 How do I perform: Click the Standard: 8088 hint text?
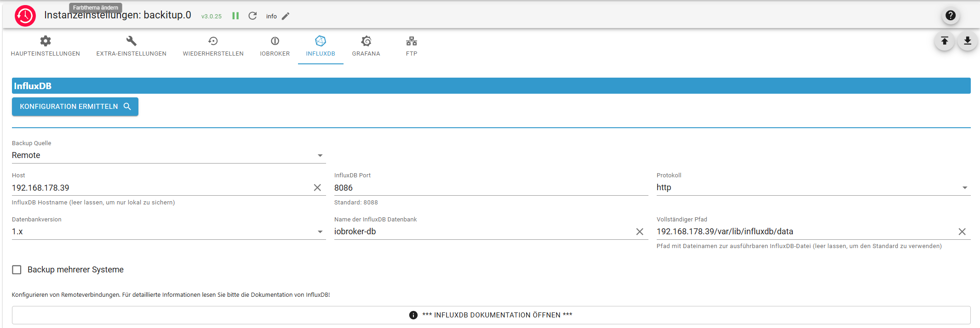click(x=356, y=202)
